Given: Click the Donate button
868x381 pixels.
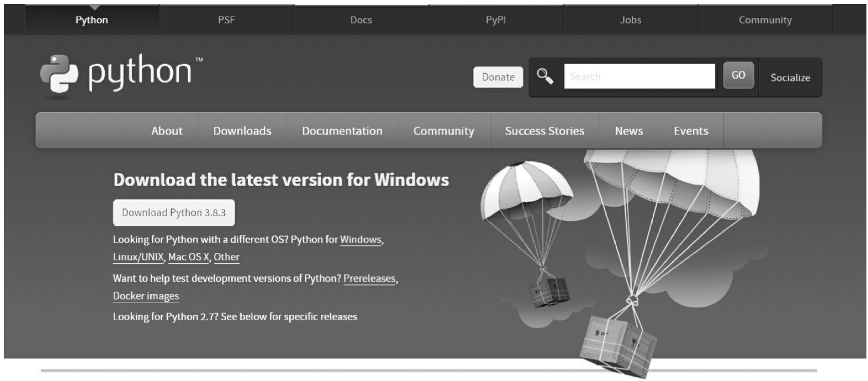Looking at the screenshot, I should click(x=498, y=77).
